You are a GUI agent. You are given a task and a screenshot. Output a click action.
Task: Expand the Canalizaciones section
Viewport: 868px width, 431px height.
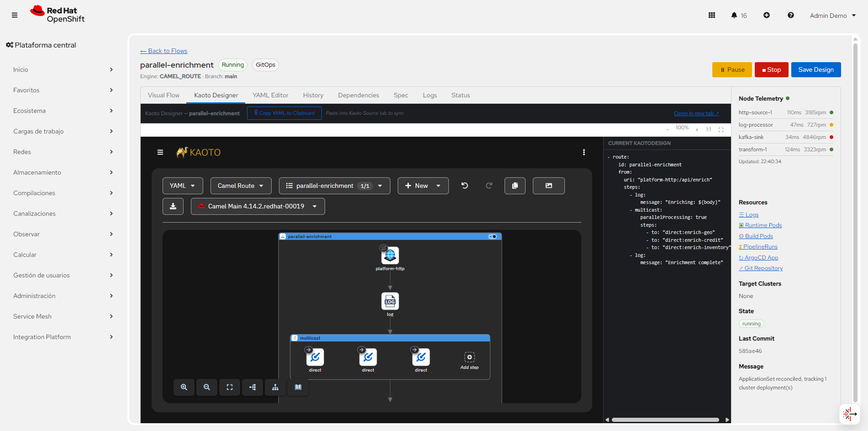click(63, 213)
